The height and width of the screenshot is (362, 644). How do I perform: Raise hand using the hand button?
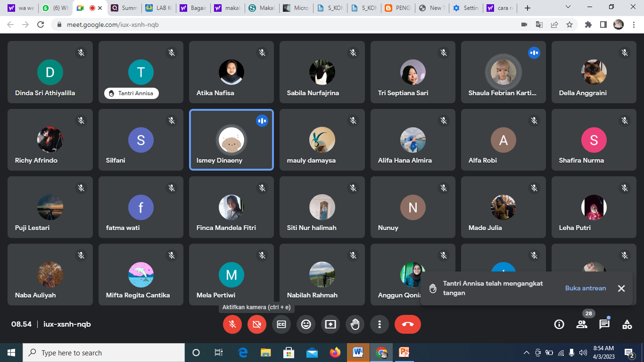pyautogui.click(x=355, y=324)
